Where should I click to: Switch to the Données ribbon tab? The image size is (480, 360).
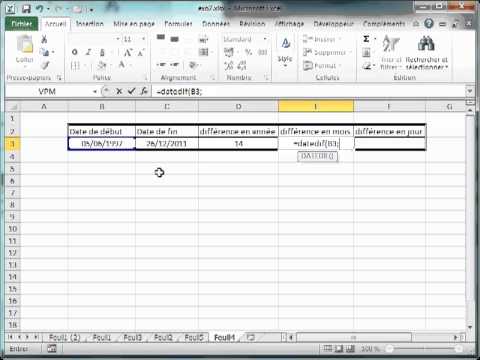(x=216, y=24)
